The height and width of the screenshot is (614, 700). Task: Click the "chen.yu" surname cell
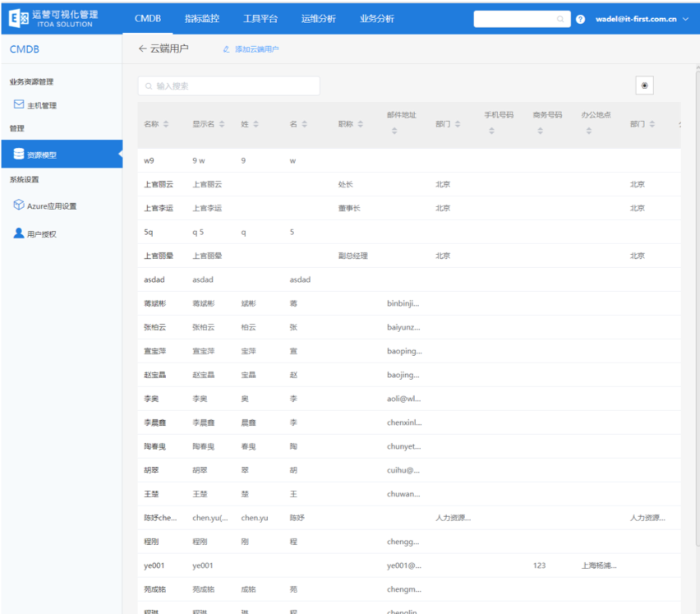point(255,518)
